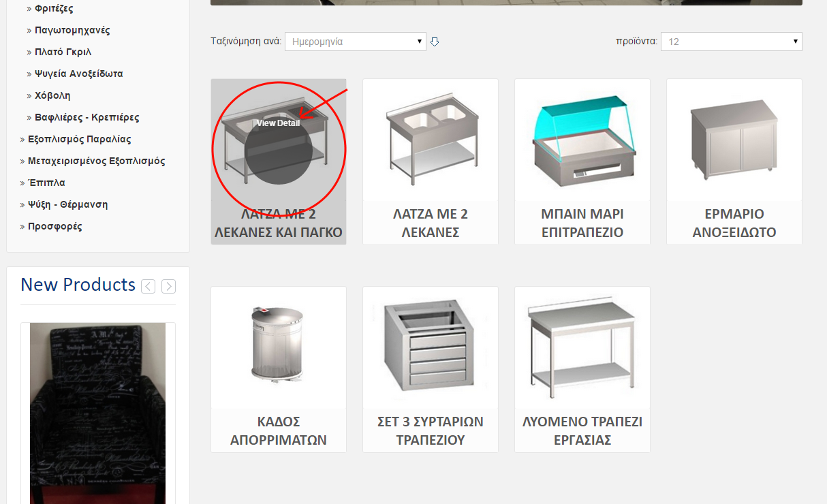Open the ΣΕΤ 3 ΣΥΡΤΑΡΙΩΝ drawer image
827x504 pixels.
click(x=430, y=347)
